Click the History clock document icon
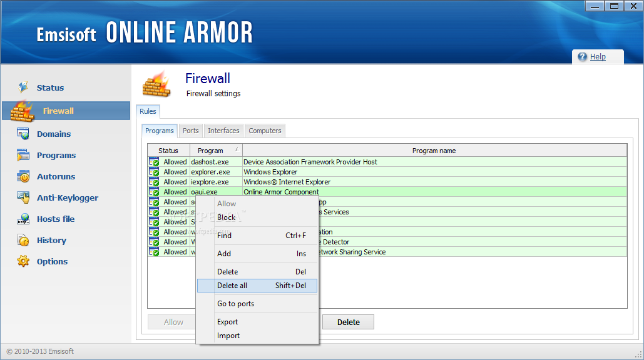644x360 pixels. point(23,240)
